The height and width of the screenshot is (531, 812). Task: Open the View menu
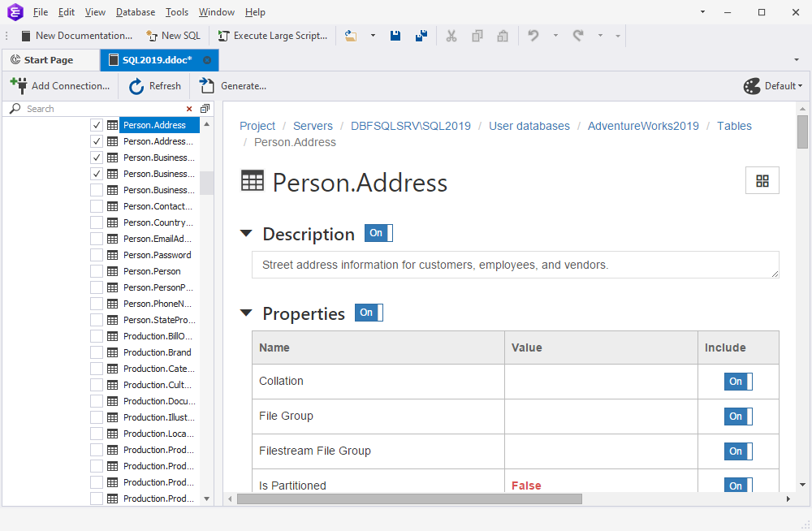pos(95,12)
